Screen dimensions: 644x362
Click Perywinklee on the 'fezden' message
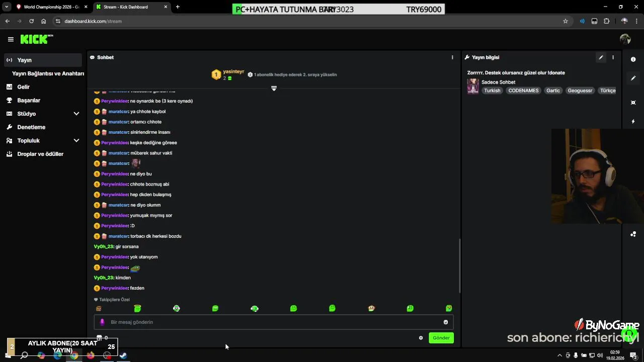(115, 288)
